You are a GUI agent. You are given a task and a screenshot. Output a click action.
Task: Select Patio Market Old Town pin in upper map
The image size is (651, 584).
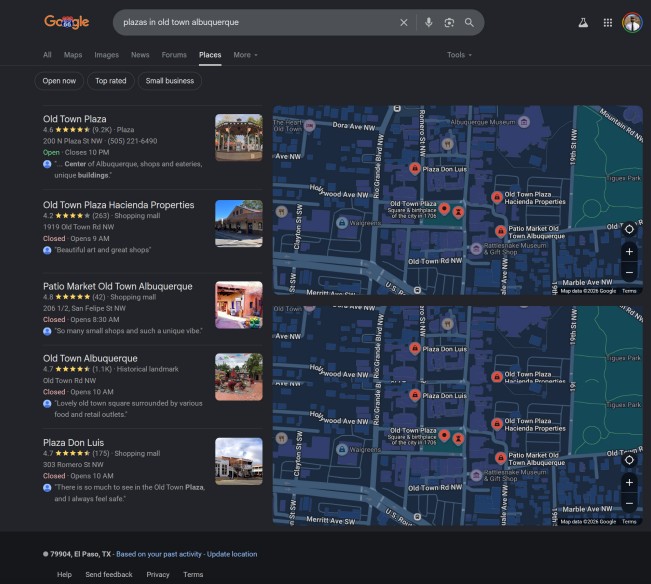[501, 231]
